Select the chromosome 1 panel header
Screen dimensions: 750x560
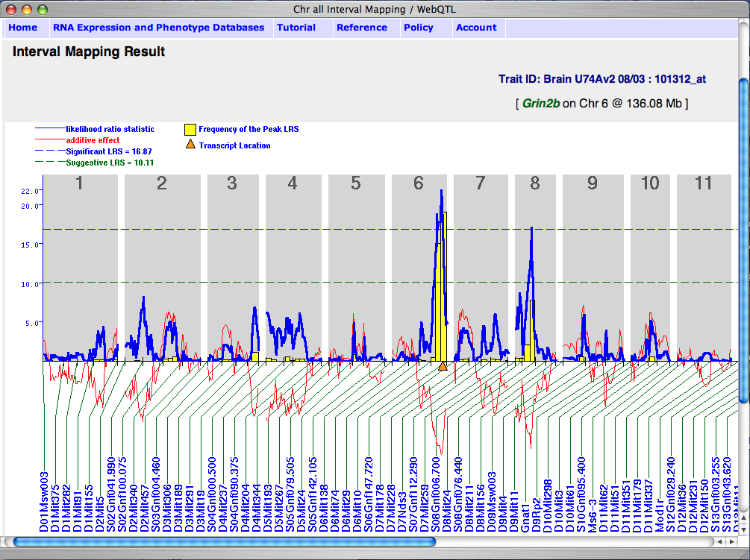coord(79,183)
